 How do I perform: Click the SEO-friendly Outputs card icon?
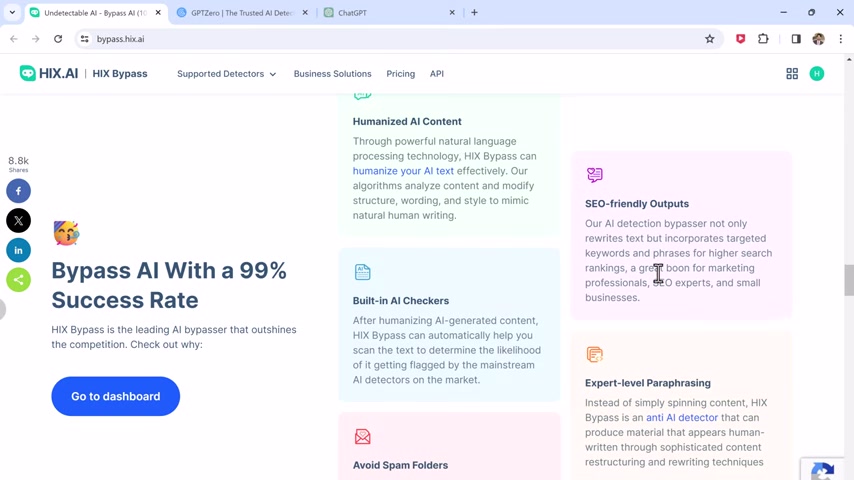click(x=594, y=174)
